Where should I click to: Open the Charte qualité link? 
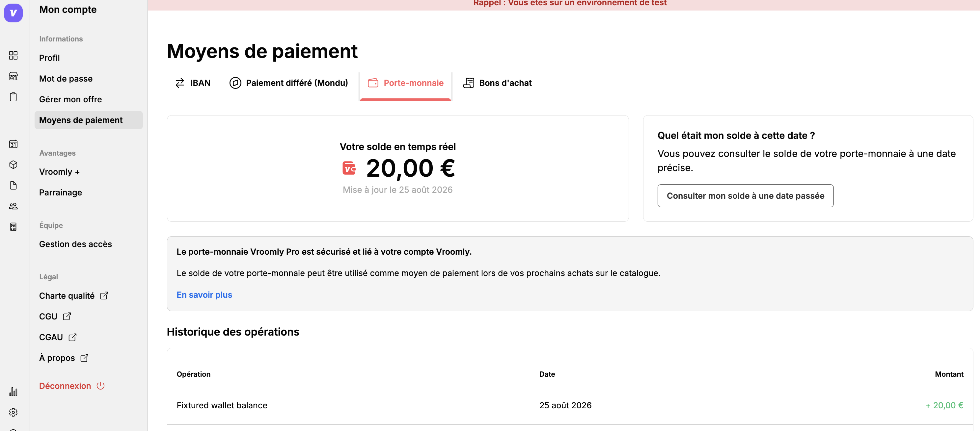pos(74,296)
